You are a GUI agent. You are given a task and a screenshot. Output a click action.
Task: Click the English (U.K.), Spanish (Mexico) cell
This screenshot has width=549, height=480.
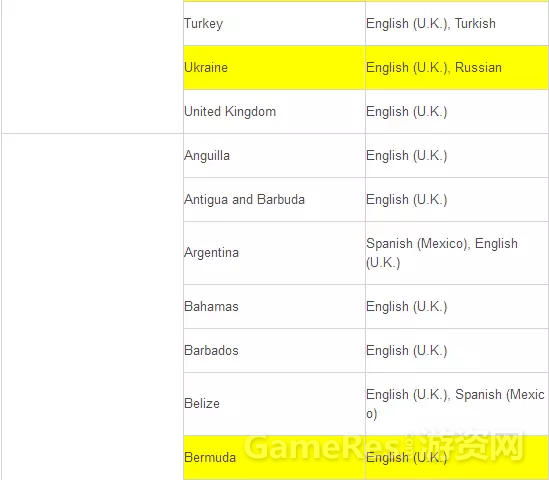pyautogui.click(x=457, y=404)
